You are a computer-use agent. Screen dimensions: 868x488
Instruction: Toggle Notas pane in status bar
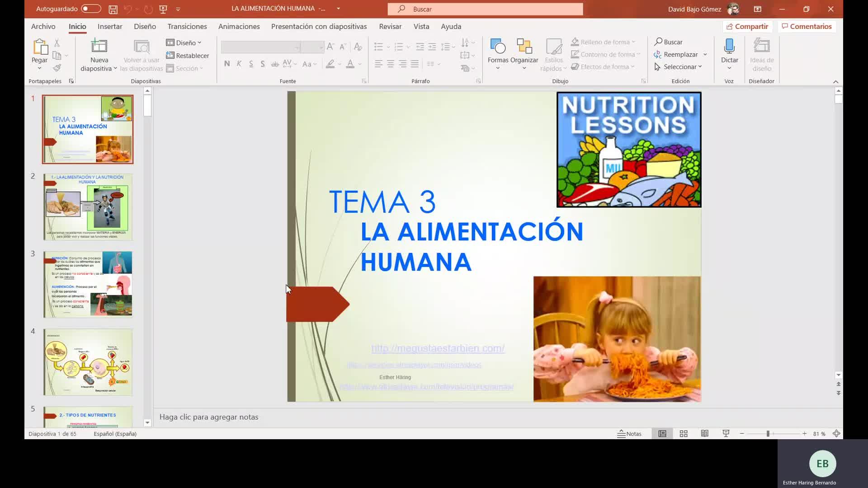click(629, 434)
